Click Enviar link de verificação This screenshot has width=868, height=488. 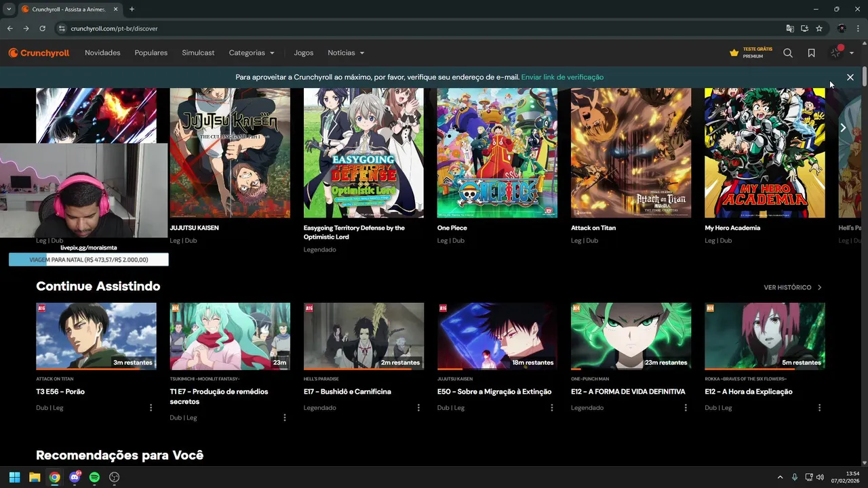coord(562,77)
